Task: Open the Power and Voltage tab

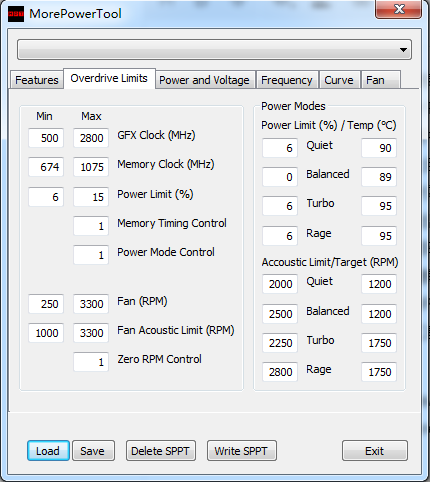Action: (x=204, y=80)
